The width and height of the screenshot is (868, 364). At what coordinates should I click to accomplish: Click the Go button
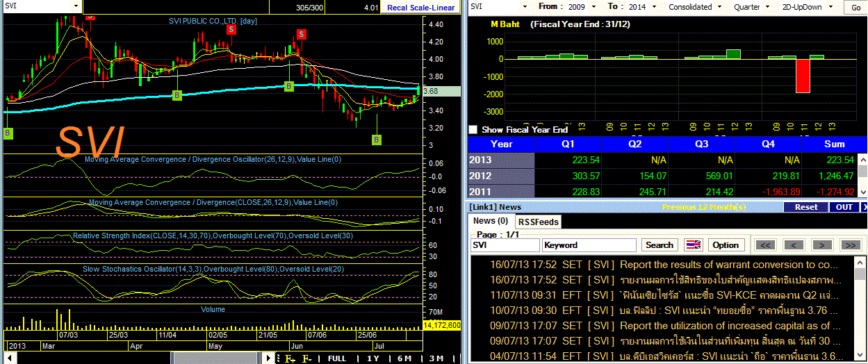[855, 7]
